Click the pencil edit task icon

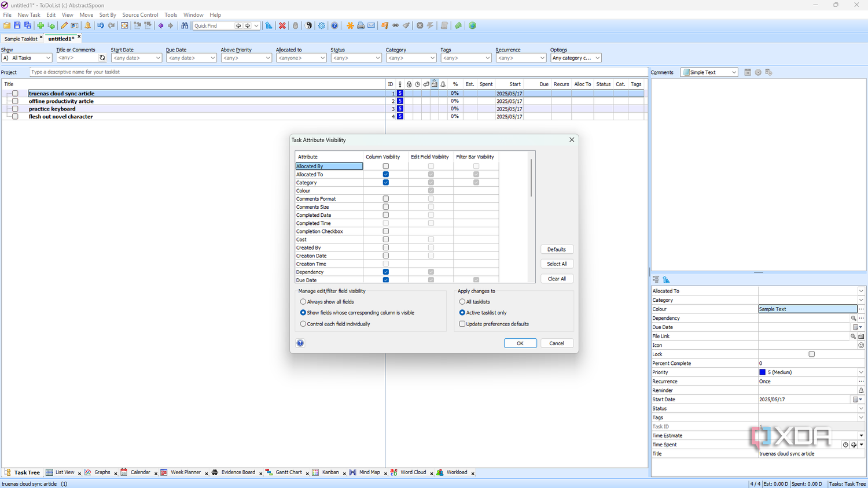click(64, 25)
